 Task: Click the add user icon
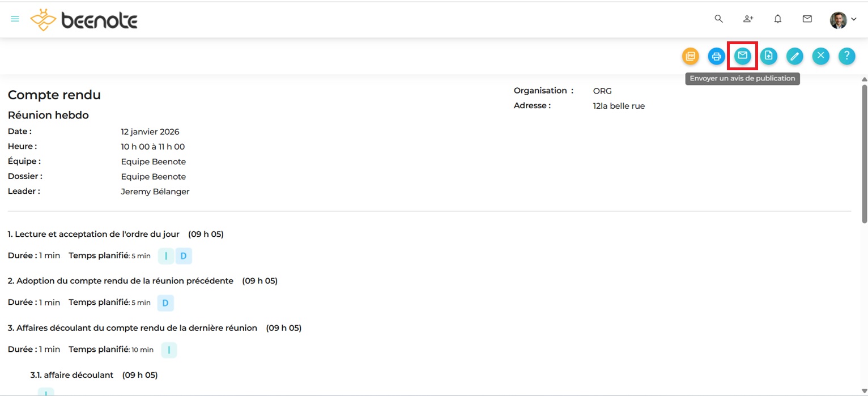click(x=748, y=19)
